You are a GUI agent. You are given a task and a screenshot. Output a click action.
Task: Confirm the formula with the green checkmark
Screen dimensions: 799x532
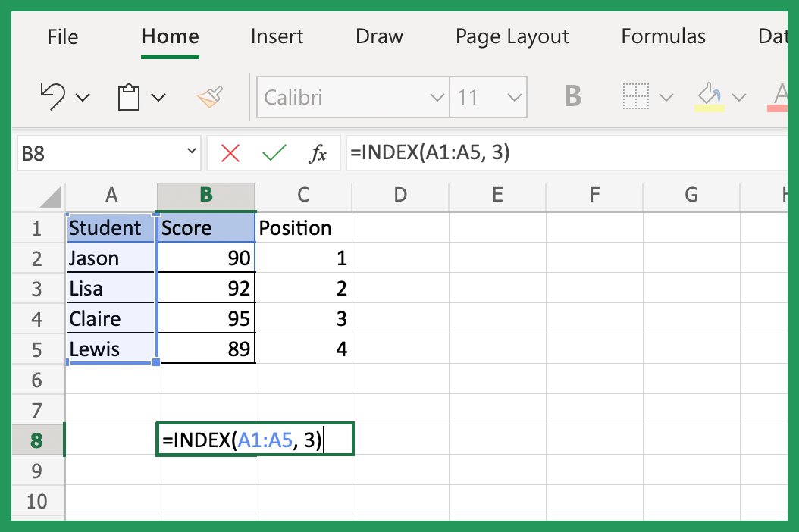tap(274, 152)
